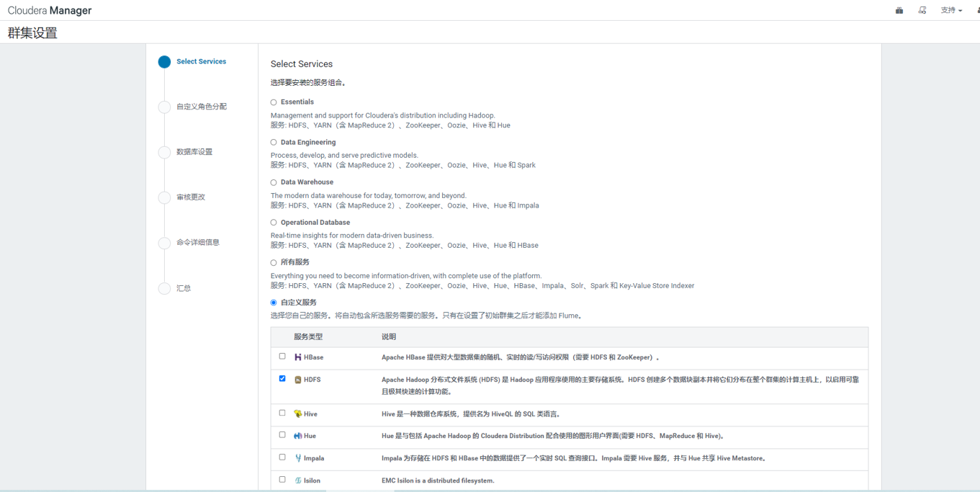Viewport: 980px width, 492px height.
Task: Select the Data Engineering radio button
Action: [274, 143]
